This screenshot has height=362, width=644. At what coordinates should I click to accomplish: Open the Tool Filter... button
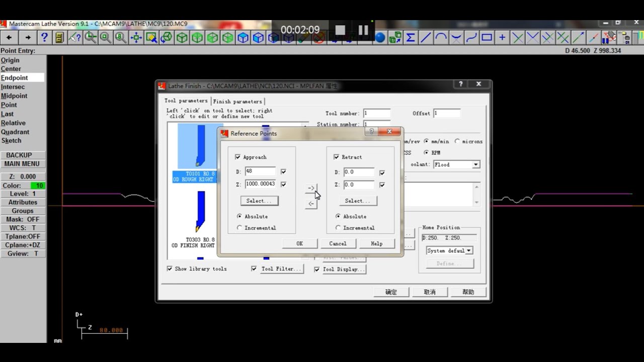tap(281, 269)
